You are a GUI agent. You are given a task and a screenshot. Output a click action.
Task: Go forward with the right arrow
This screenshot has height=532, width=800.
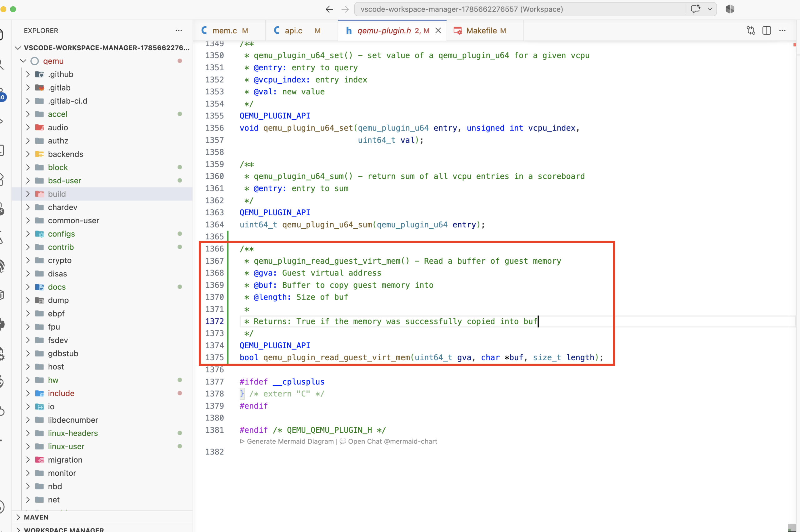point(345,9)
